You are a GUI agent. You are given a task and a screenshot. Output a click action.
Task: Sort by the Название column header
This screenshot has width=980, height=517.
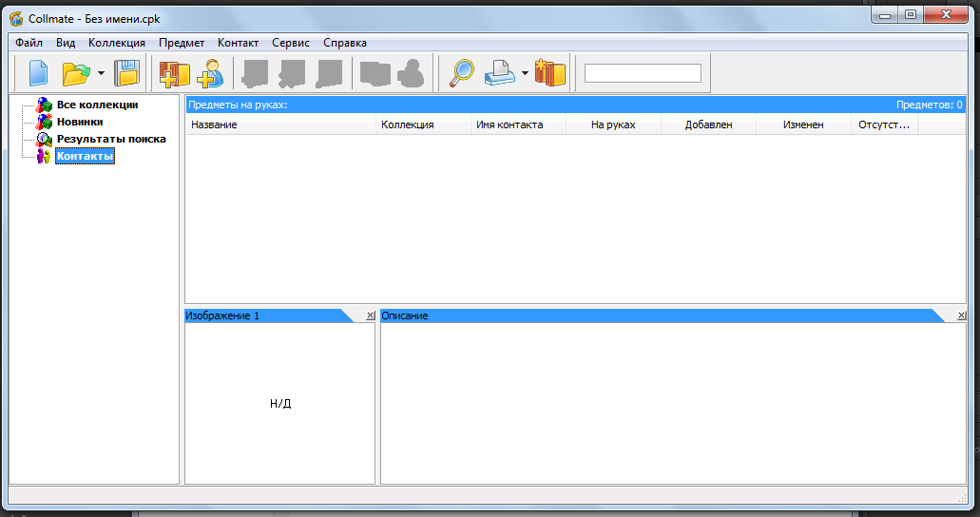click(x=280, y=124)
